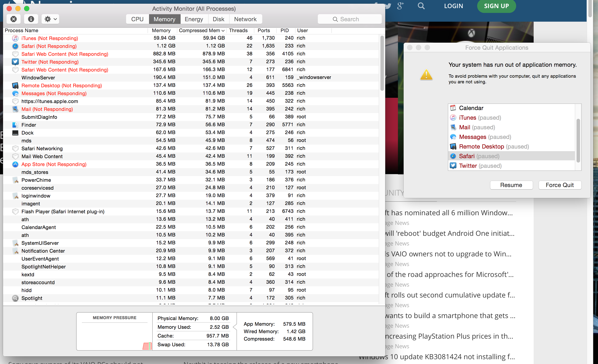Click the Dock icon in process list

pos(15,133)
